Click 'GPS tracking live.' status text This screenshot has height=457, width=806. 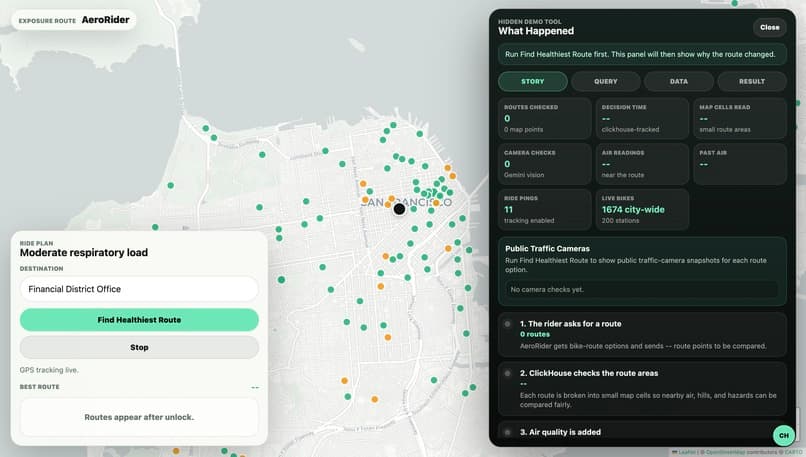pos(49,370)
